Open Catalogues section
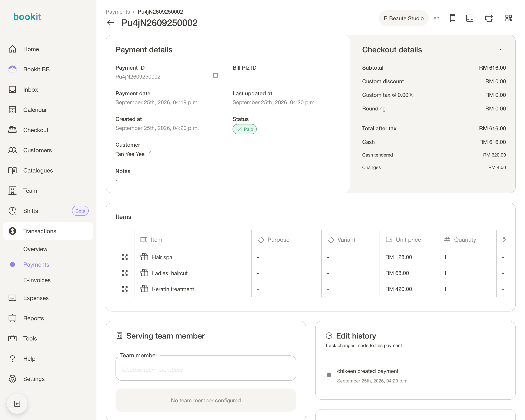 point(48,171)
